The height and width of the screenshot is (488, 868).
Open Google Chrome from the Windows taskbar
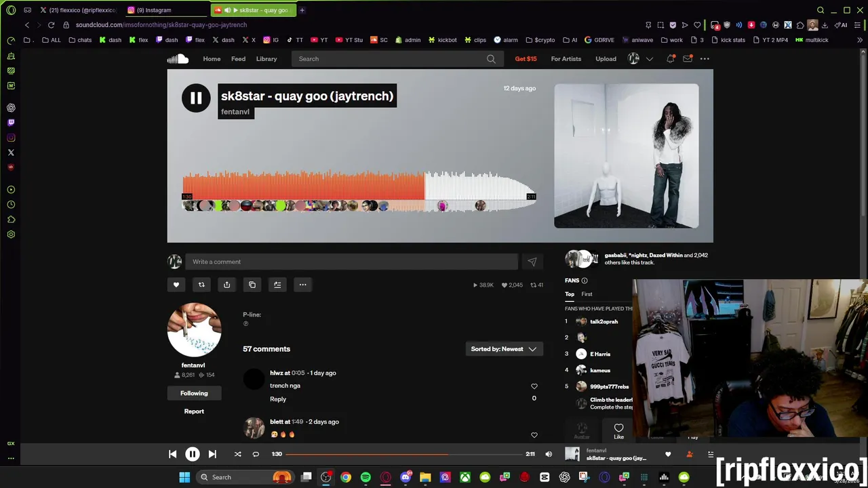pyautogui.click(x=346, y=477)
